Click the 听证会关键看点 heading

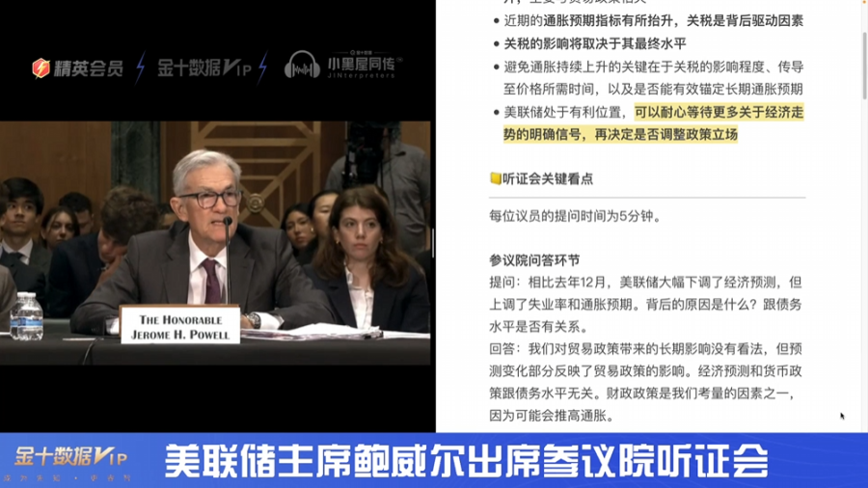click(x=548, y=178)
